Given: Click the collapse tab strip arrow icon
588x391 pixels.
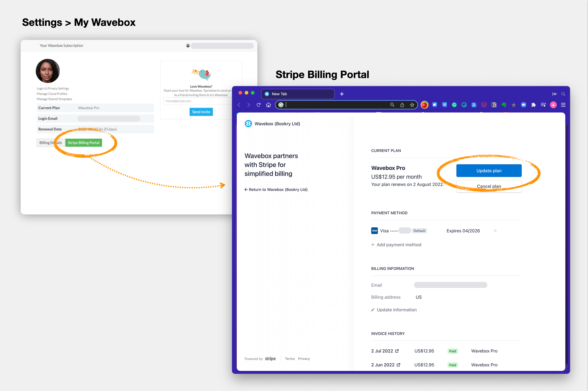Looking at the screenshot, I should click(x=555, y=94).
